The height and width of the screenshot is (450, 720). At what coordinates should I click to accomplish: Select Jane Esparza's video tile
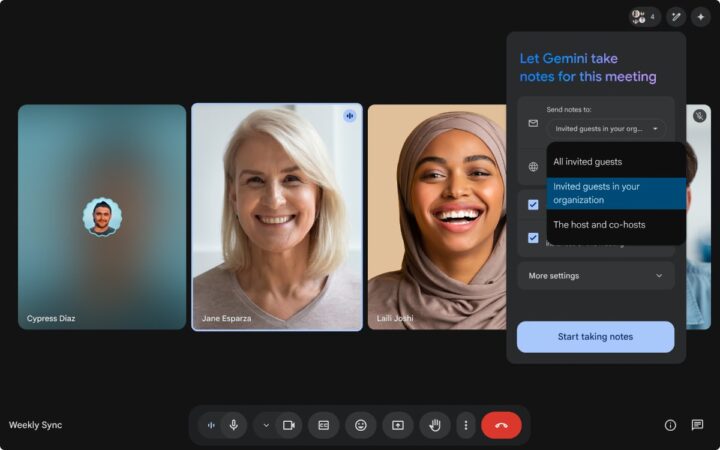pyautogui.click(x=277, y=217)
